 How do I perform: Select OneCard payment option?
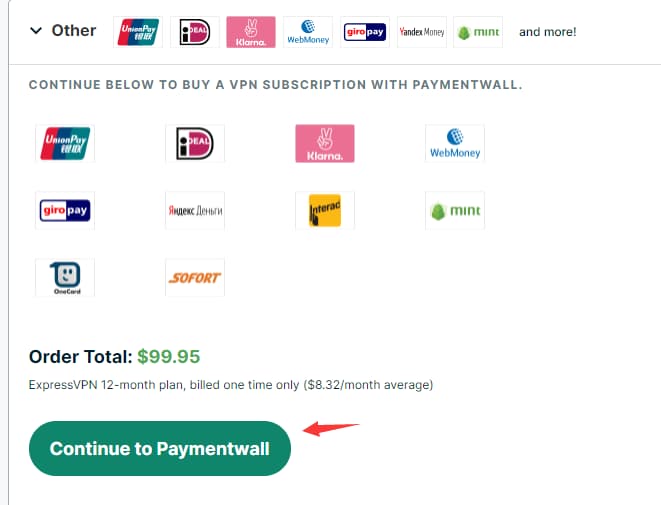point(65,276)
